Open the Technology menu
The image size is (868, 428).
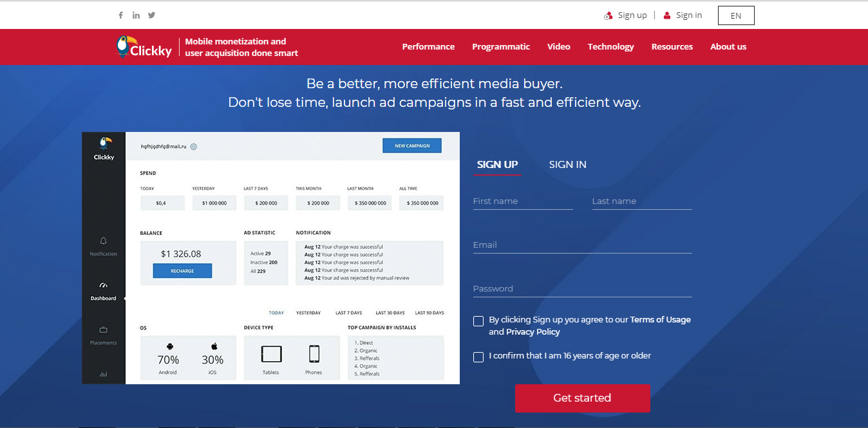pyautogui.click(x=610, y=47)
